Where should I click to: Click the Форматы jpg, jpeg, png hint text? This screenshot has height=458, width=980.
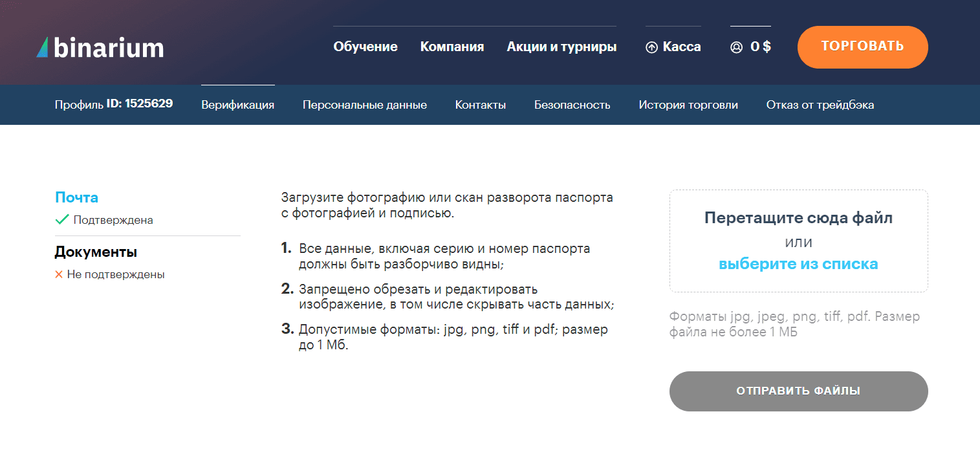click(x=794, y=324)
